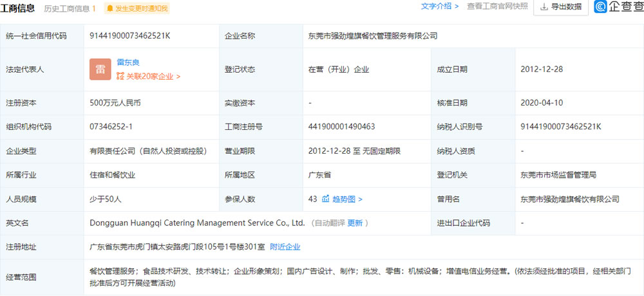Click the 纳税人资质 label cell
This screenshot has height=296, width=644.
(x=473, y=151)
